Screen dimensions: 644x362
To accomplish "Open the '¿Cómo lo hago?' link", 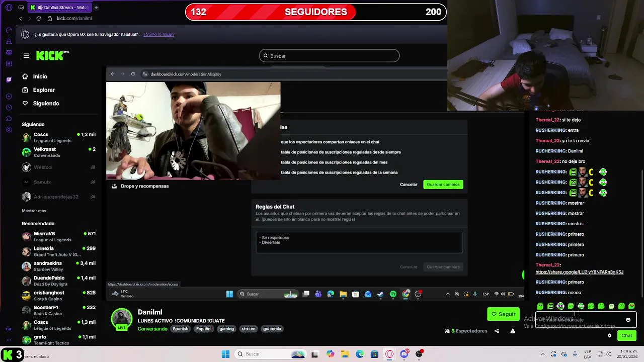I will click(158, 34).
